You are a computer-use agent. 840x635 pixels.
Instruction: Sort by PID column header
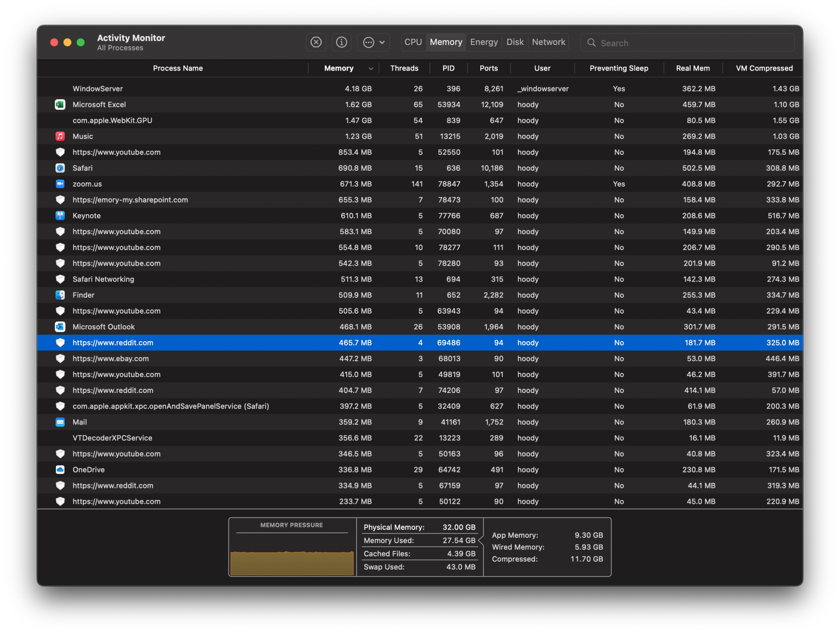pyautogui.click(x=448, y=68)
